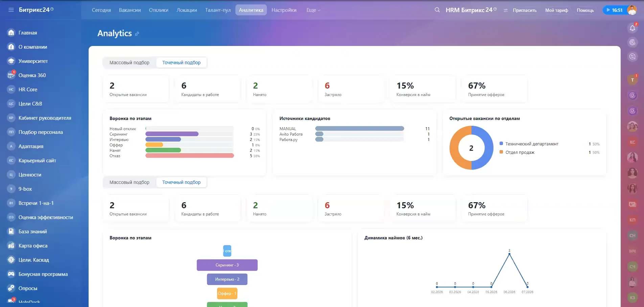Image resolution: width=644 pixels, height=307 pixels.
Task: Open notifications bell icon
Action: [x=632, y=28]
